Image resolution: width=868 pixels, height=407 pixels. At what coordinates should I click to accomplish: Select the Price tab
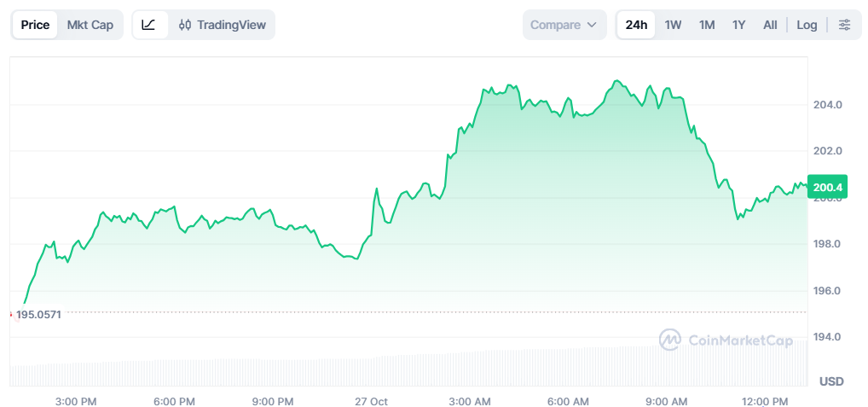coord(35,25)
